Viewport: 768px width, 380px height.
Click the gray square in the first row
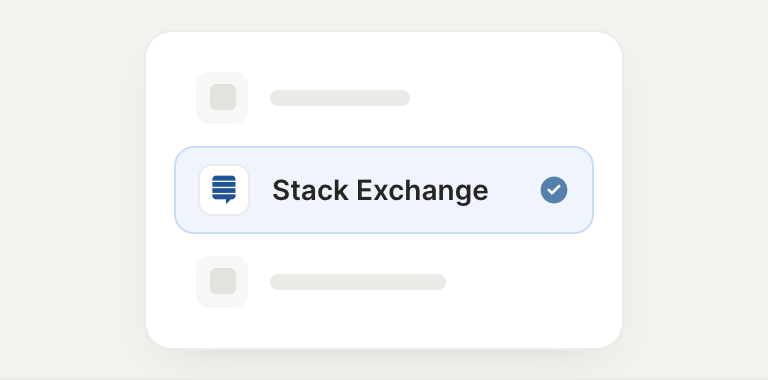(223, 97)
